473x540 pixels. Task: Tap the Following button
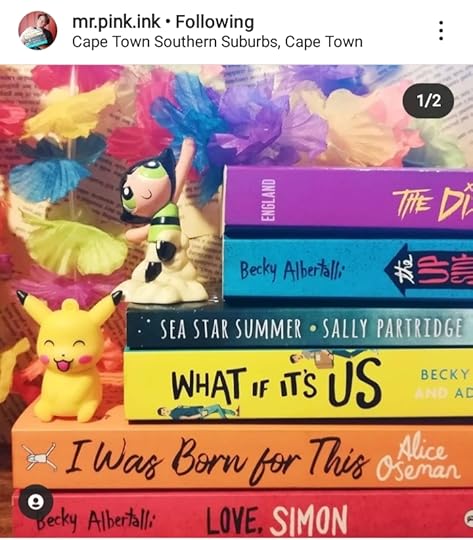pyautogui.click(x=215, y=22)
